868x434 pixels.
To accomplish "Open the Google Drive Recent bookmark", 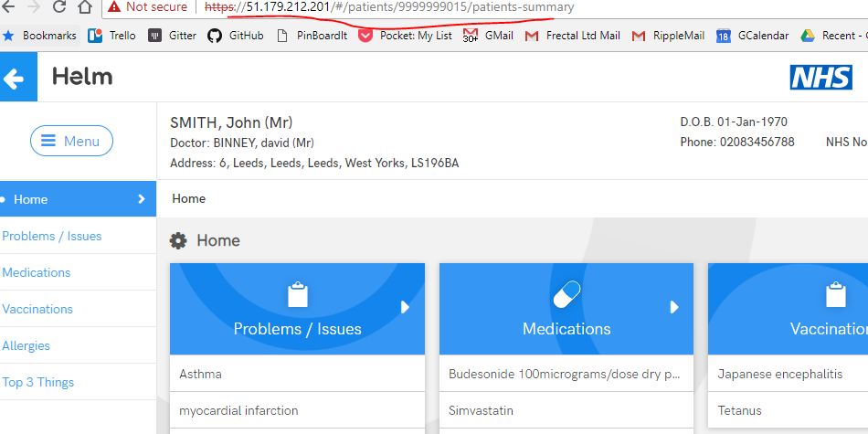I will click(833, 36).
